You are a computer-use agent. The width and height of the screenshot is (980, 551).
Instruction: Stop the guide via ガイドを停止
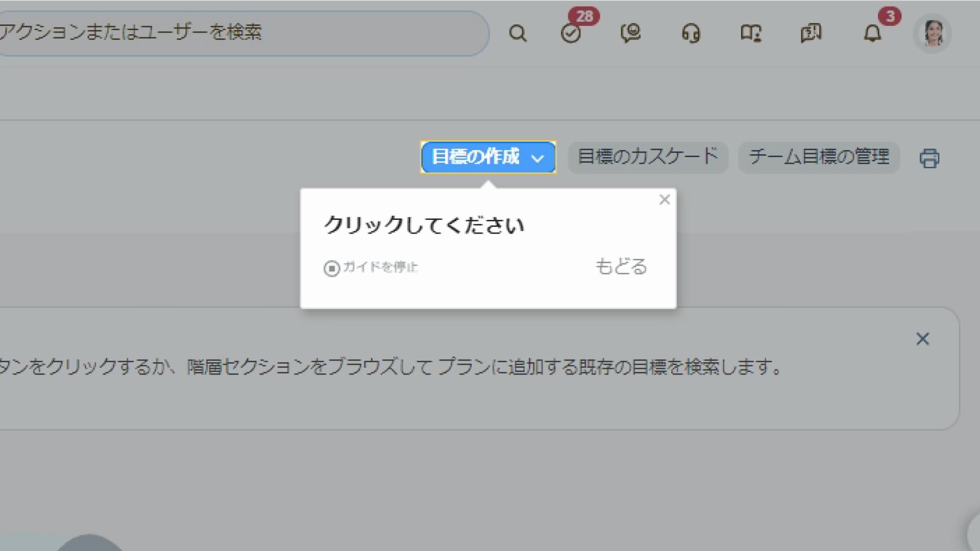372,267
